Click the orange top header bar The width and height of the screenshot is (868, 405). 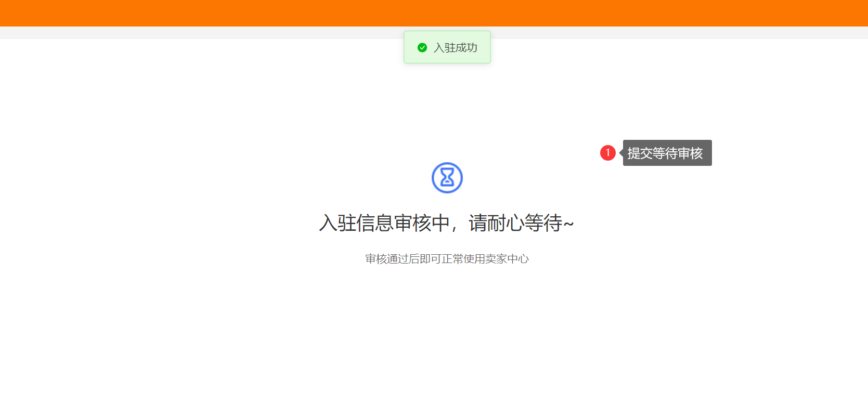434,13
